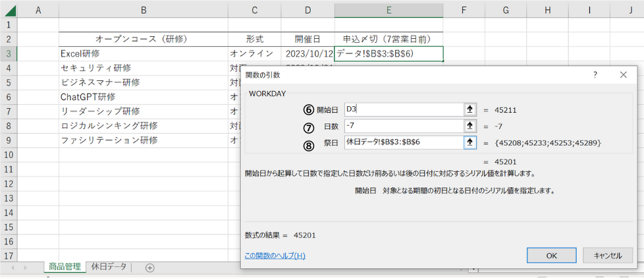The width and height of the screenshot is (644, 278).
Task: Click the 日数 input field showing -7
Action: 403,126
